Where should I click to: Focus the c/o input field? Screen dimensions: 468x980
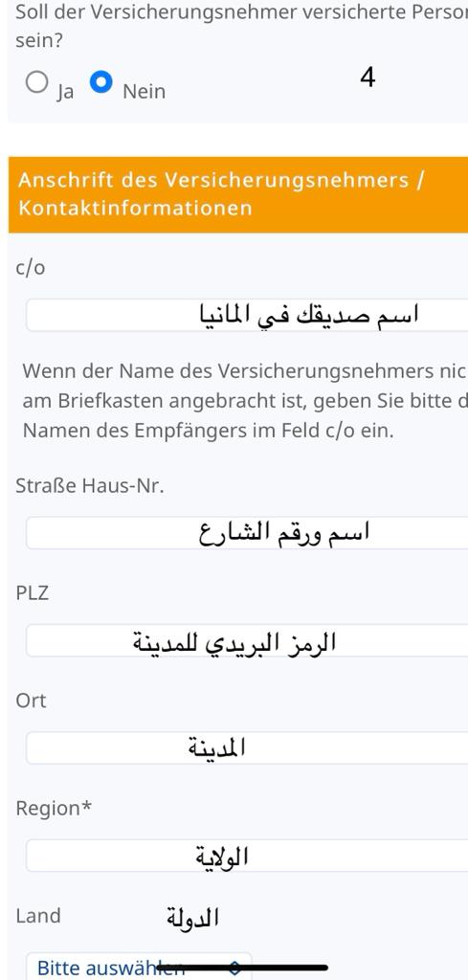[247, 315]
